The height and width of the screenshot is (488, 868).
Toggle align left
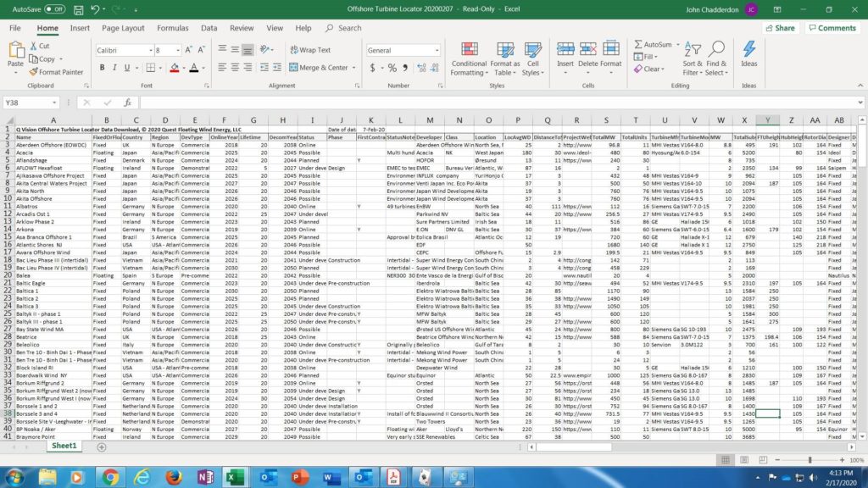click(222, 68)
